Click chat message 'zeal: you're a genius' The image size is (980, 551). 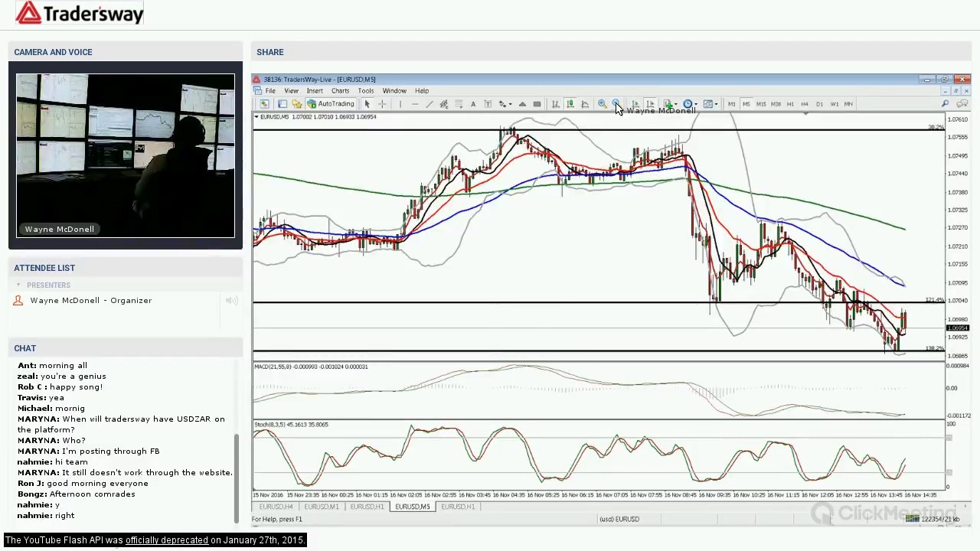(62, 377)
